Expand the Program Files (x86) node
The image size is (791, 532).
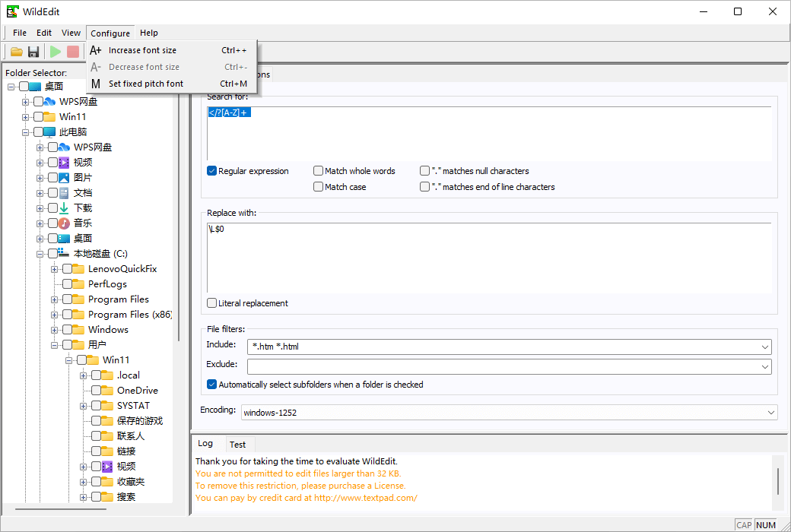tap(54, 315)
